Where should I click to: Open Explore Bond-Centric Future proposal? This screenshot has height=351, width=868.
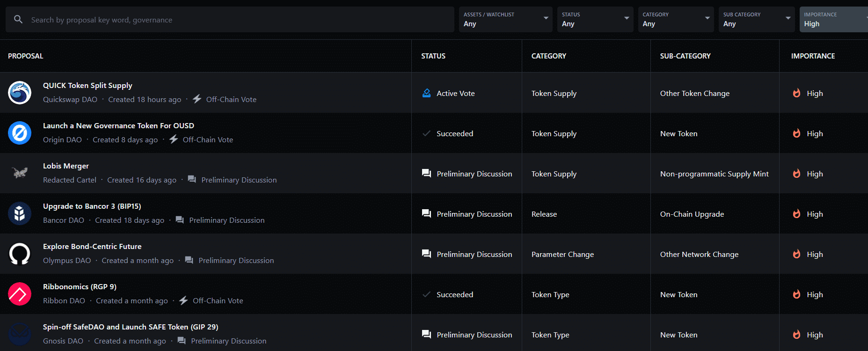click(92, 247)
